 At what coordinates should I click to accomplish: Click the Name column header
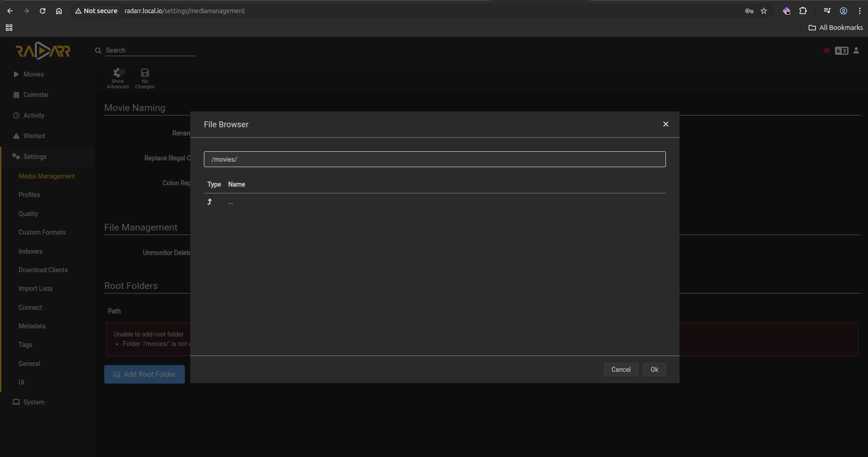coord(236,184)
